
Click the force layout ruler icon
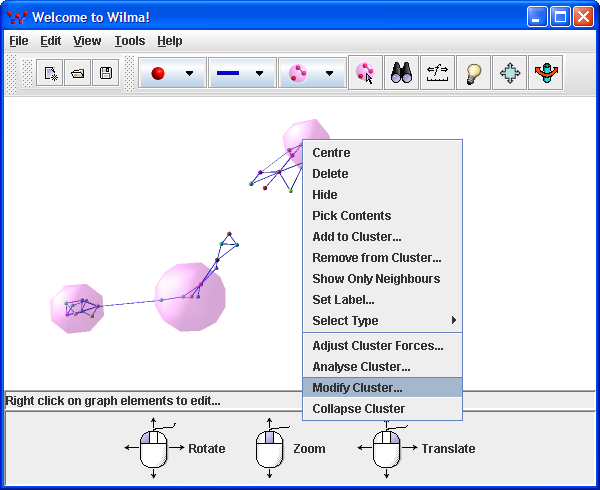click(437, 73)
